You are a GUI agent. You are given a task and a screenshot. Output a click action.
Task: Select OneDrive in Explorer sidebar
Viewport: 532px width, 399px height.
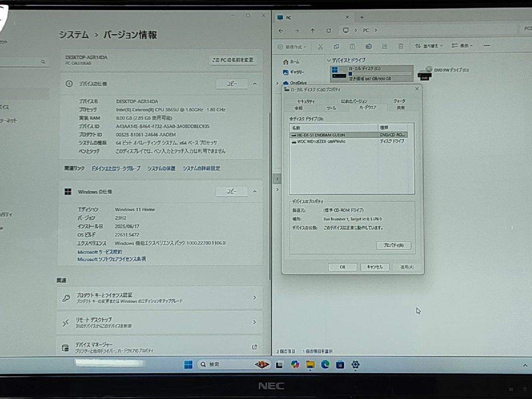295,83
